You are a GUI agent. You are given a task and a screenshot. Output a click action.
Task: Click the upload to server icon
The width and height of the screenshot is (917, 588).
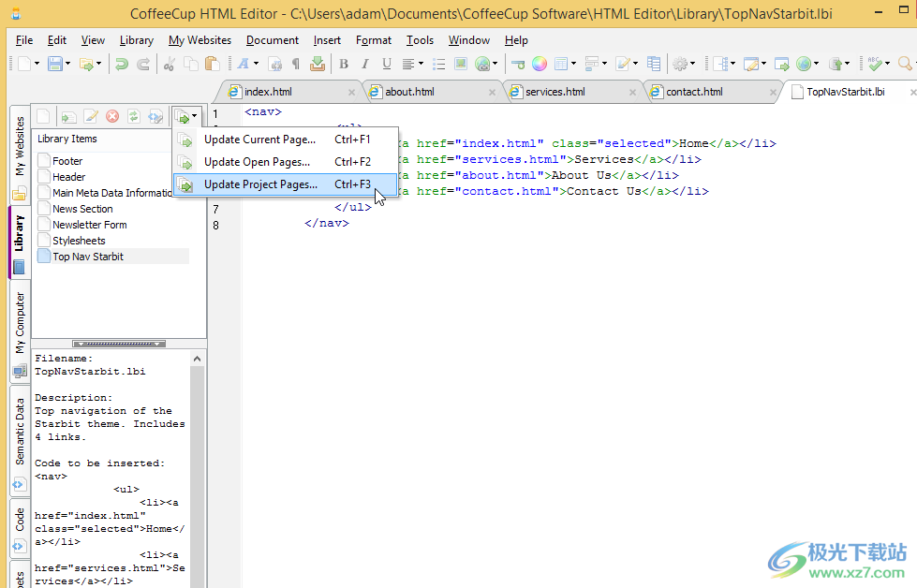pos(836,64)
